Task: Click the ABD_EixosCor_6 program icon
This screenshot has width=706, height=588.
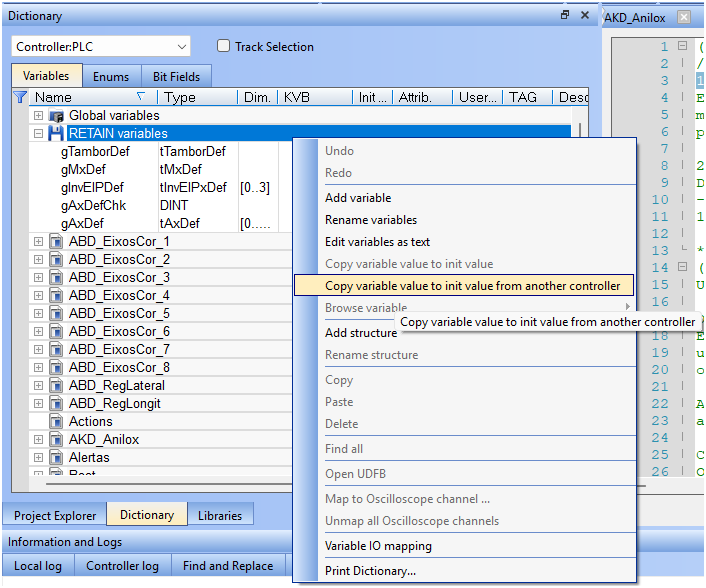Action: (x=56, y=332)
